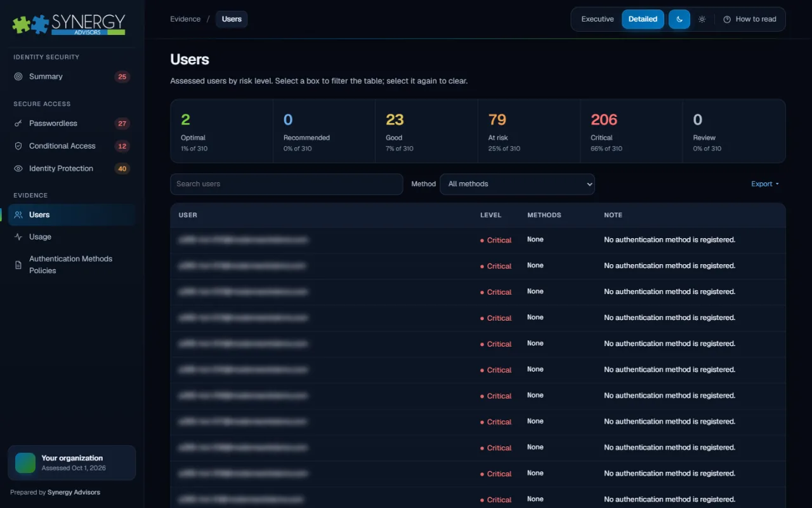Select the Good risk level box
This screenshot has width=812, height=508.
(x=426, y=131)
